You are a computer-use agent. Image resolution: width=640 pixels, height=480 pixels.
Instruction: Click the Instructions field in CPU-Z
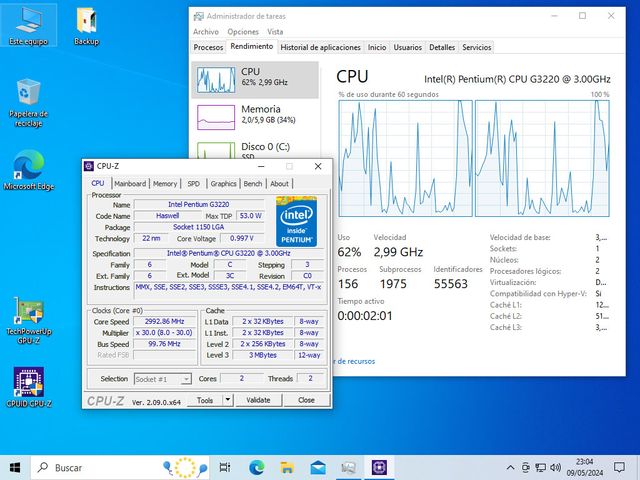(229, 291)
